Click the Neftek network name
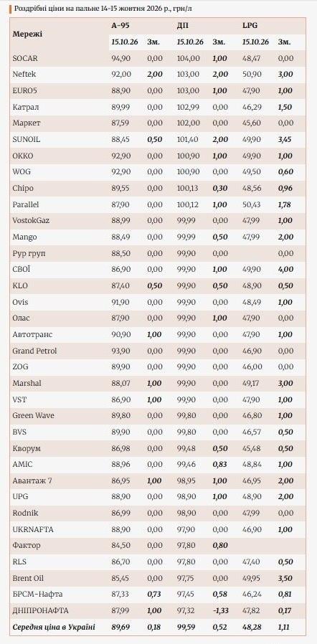 pyautogui.click(x=24, y=75)
